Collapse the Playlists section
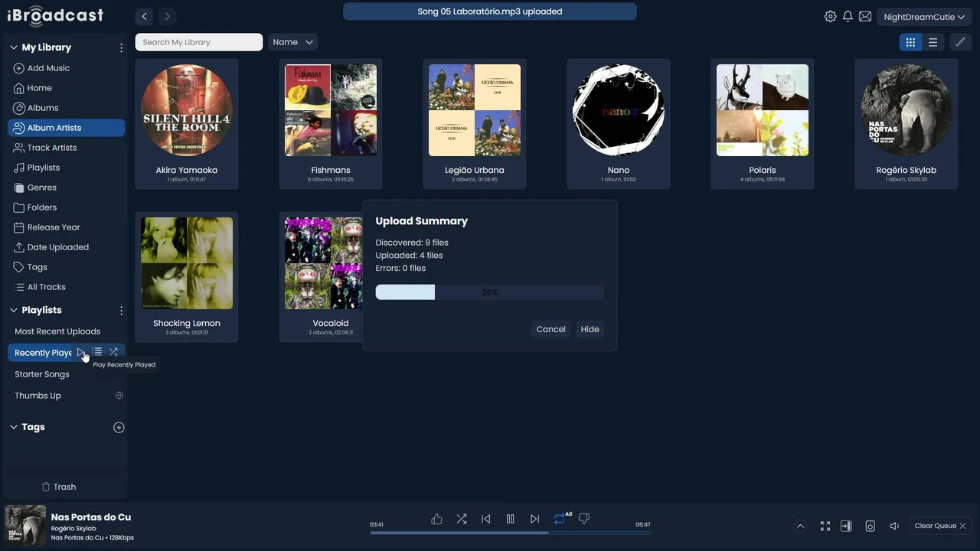This screenshot has height=551, width=980. [x=14, y=311]
